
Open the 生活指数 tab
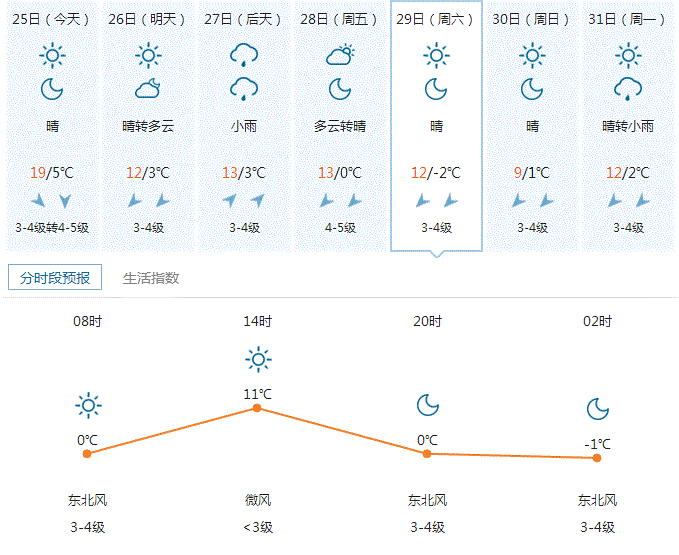pos(151,278)
